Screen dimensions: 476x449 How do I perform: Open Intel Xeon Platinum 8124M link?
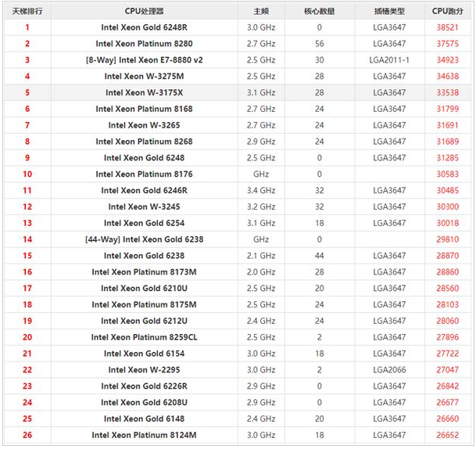point(144,435)
